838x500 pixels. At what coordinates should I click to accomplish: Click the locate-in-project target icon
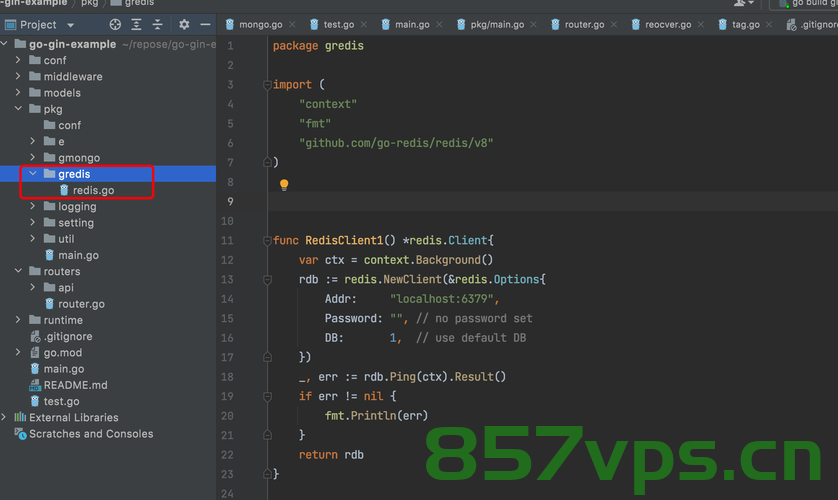(115, 25)
